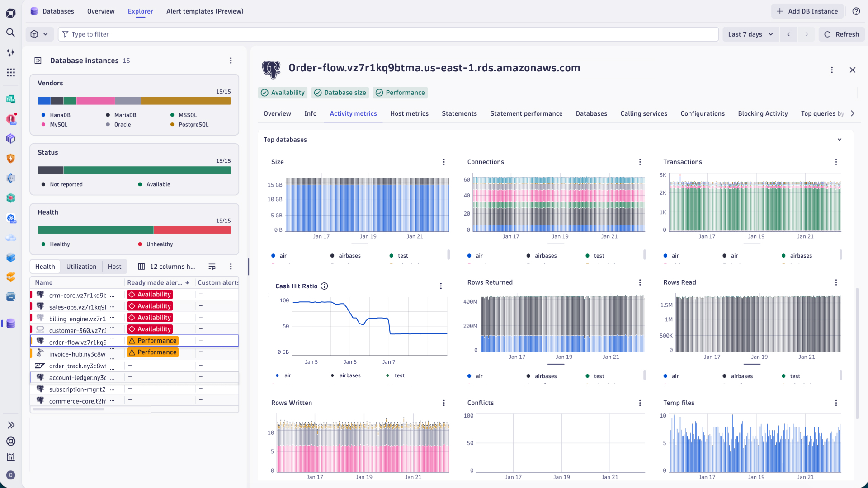This screenshot has height=488, width=868.
Task: Click the info icon beside Cash Hit Ratio
Action: pyautogui.click(x=325, y=286)
